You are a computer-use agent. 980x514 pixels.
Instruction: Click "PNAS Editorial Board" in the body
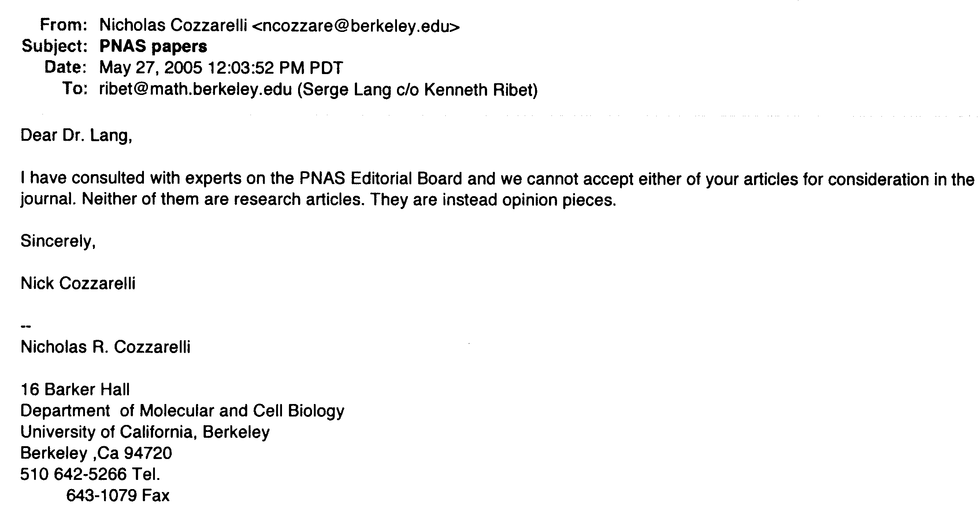click(381, 179)
